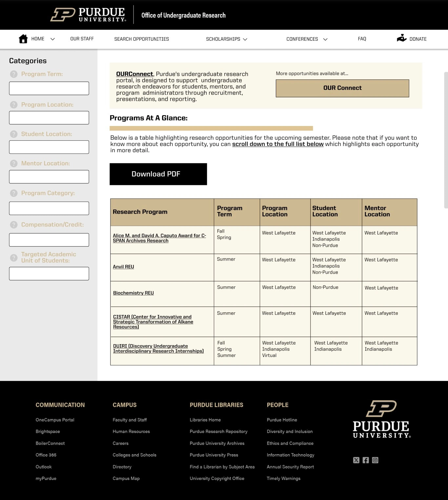Open Office 365 footer link

(x=46, y=455)
